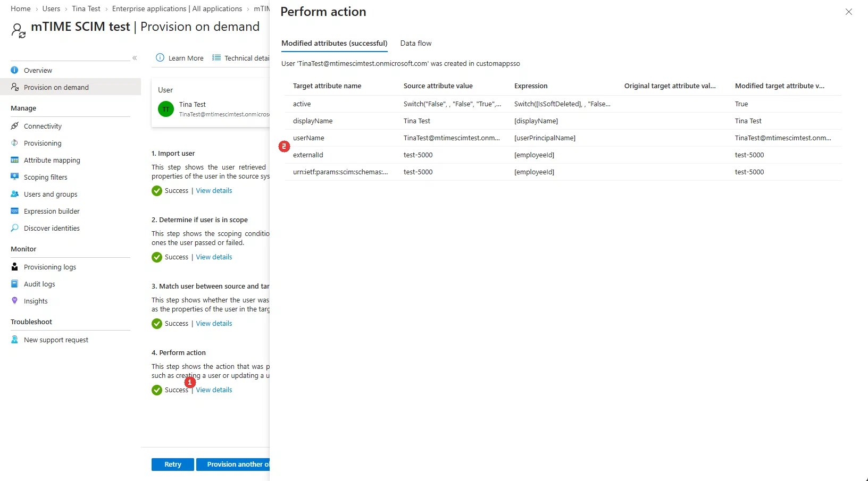The image size is (868, 481).
Task: Open View details for Match user step
Action: (x=214, y=324)
